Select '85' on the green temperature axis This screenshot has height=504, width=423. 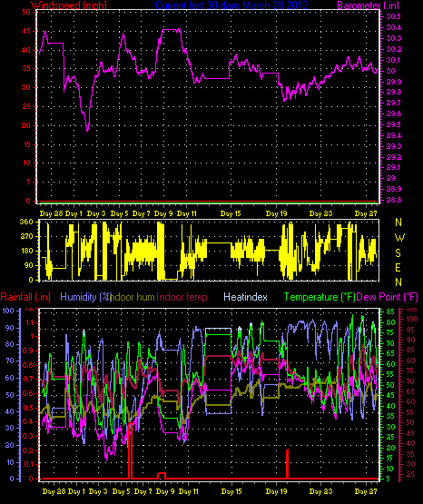click(390, 311)
